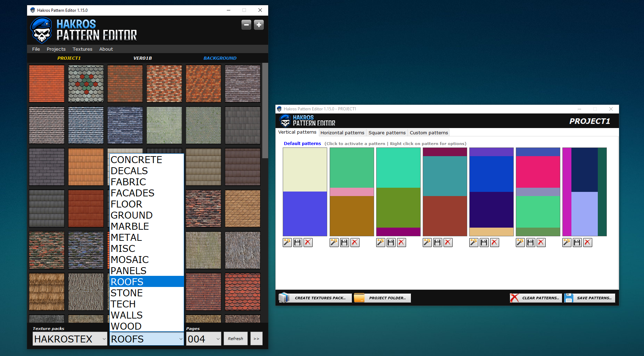Viewport: 644px width, 356px height.
Task: Choose highlighted ROOFS list entry
Action: [147, 282]
